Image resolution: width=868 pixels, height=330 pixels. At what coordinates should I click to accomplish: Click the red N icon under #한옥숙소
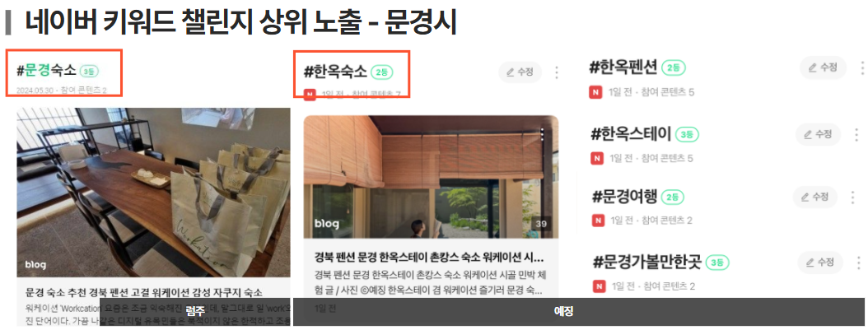(x=310, y=94)
